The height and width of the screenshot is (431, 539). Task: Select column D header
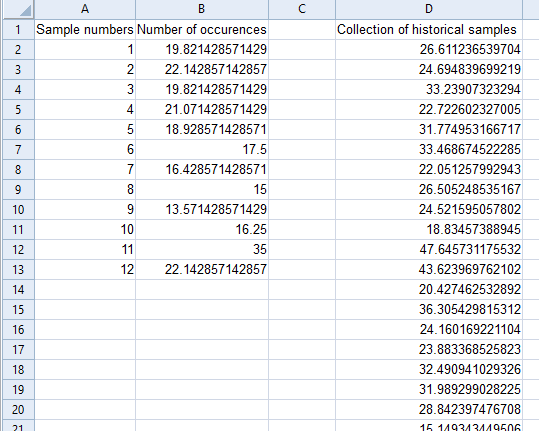pyautogui.click(x=429, y=9)
